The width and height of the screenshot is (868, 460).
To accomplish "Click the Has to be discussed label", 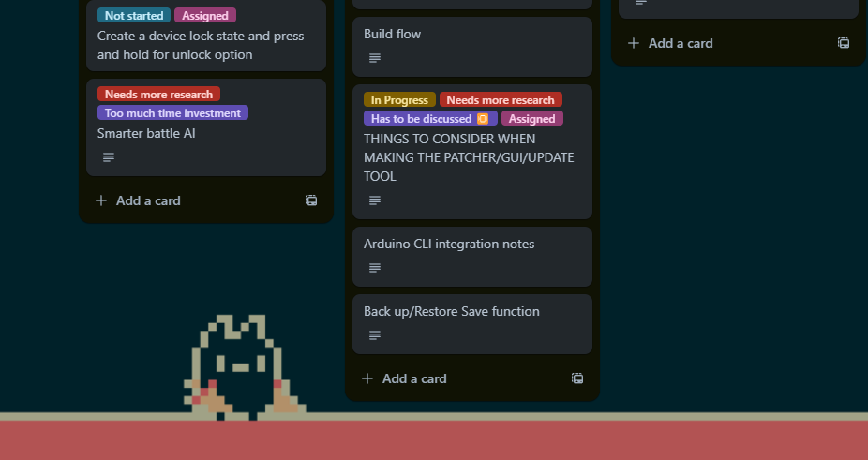I will [429, 119].
